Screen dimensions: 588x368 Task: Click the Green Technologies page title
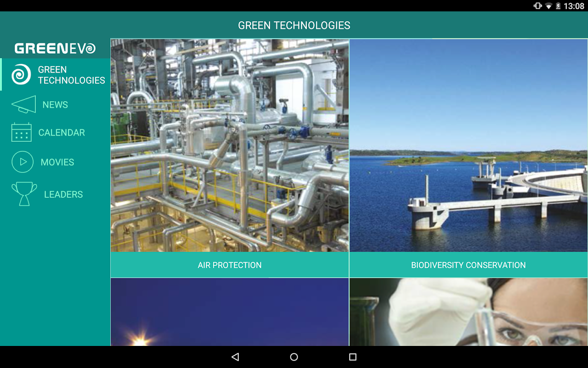(294, 25)
